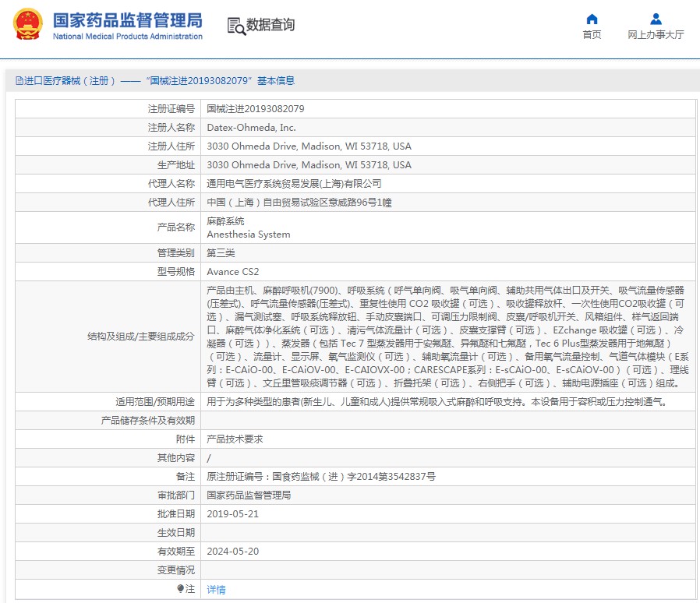The image size is (700, 603).
Task: Select the page title 国械注进20193082079 基本信息
Action: point(221,81)
